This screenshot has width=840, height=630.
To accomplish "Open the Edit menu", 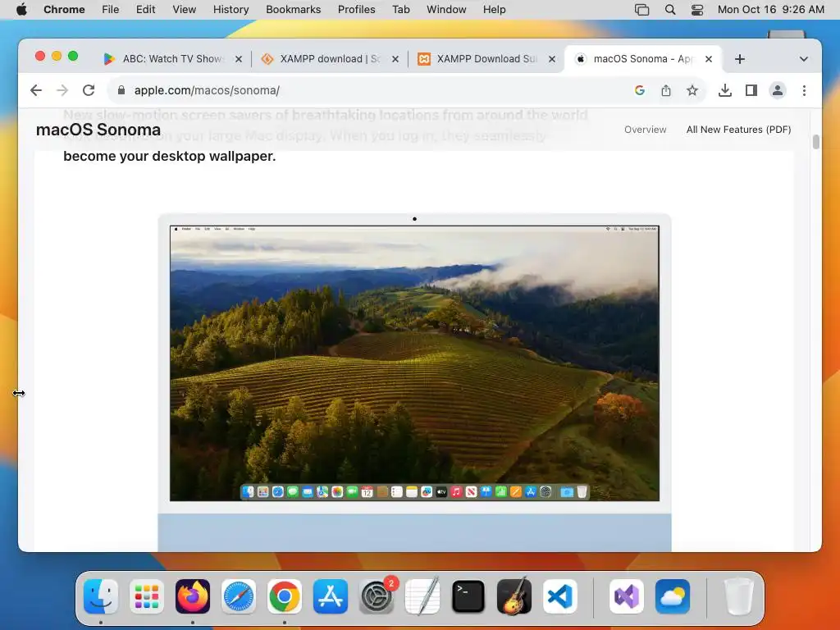I will click(x=145, y=10).
